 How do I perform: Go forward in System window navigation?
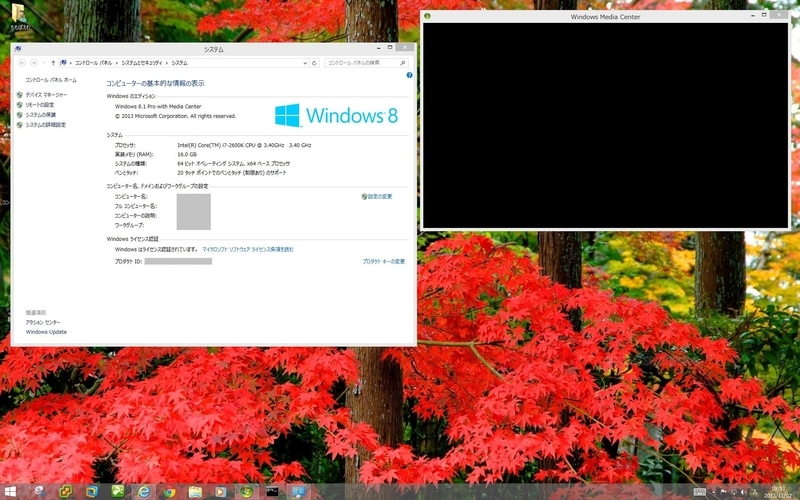[x=34, y=63]
